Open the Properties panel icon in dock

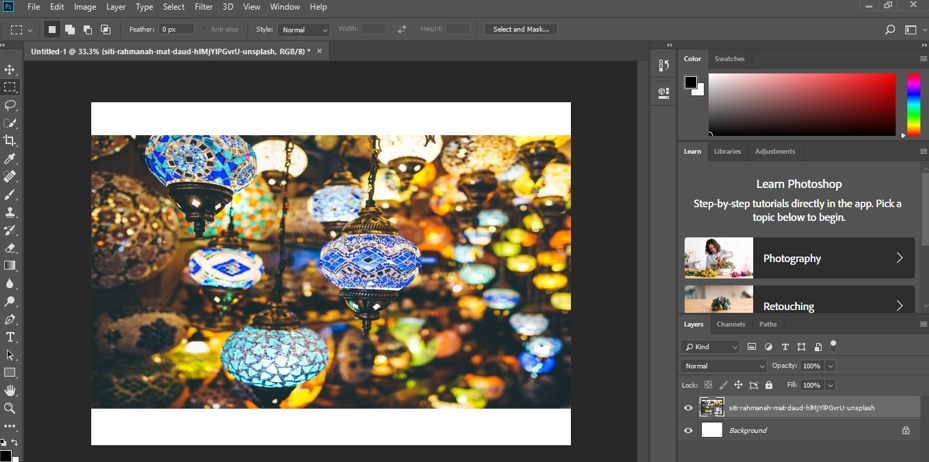[664, 92]
